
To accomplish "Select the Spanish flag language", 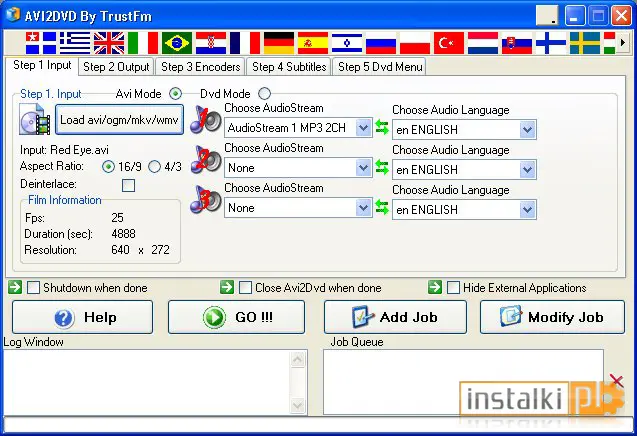I will (313, 43).
